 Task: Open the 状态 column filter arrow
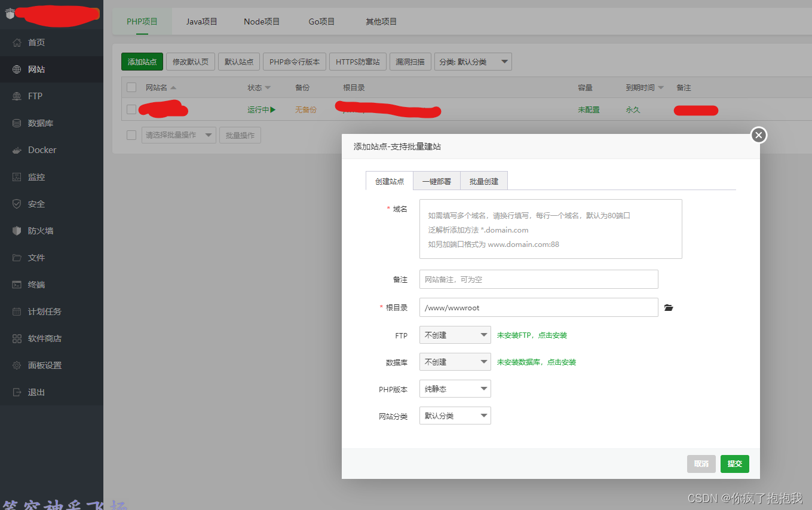coord(268,88)
